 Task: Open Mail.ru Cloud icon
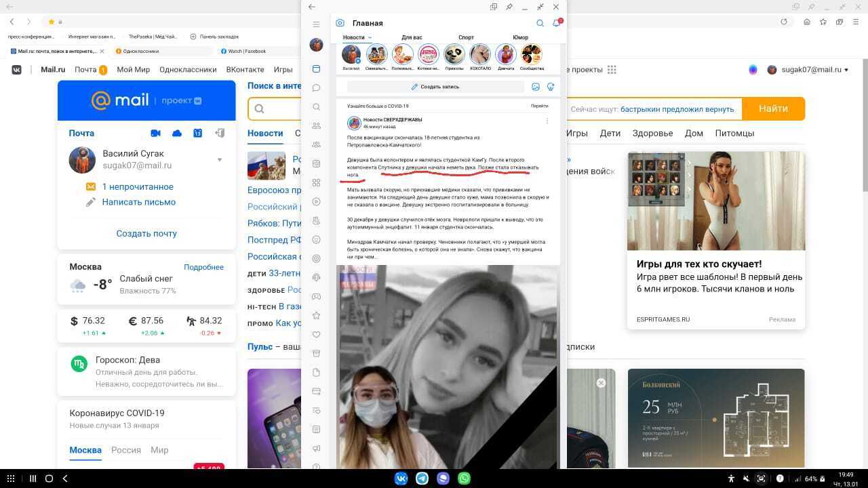[x=177, y=134]
